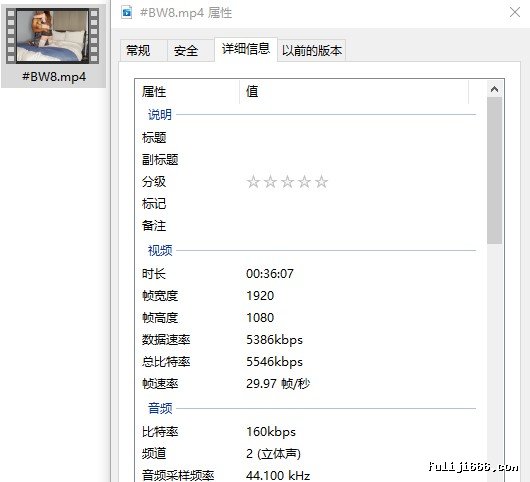Screen dimensions: 530x482
Task: Click the file icon in the title bar
Action: 127,13
